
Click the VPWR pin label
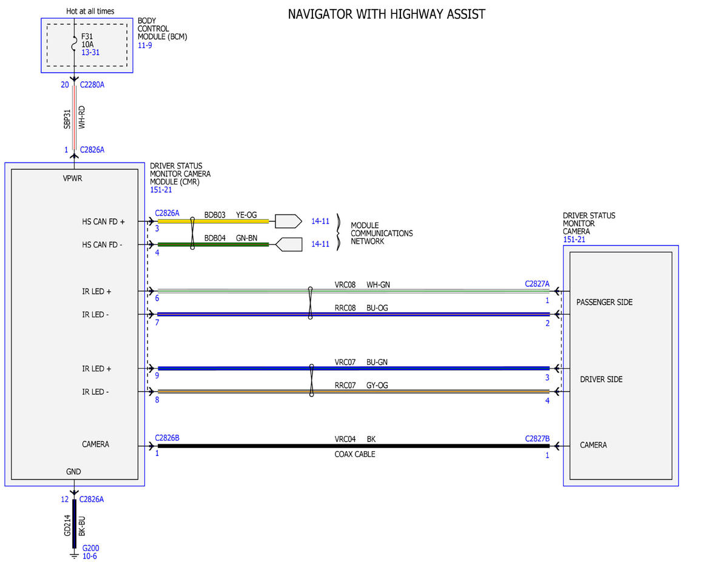coord(72,178)
